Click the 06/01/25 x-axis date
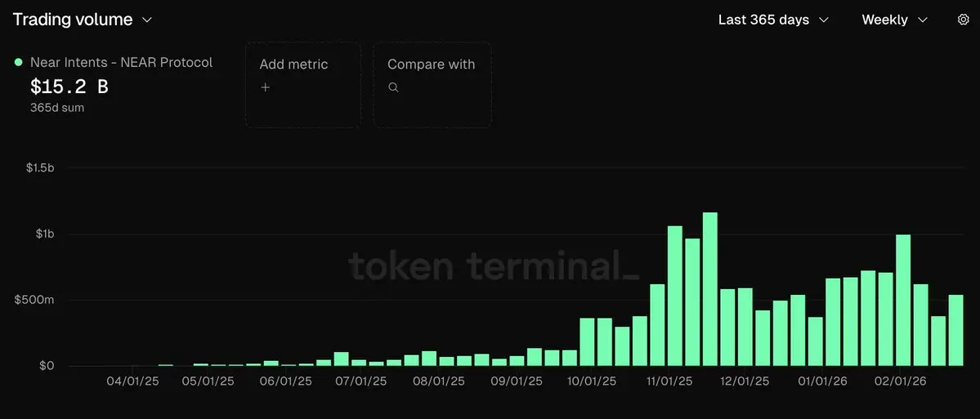The height and width of the screenshot is (419, 980). point(285,381)
